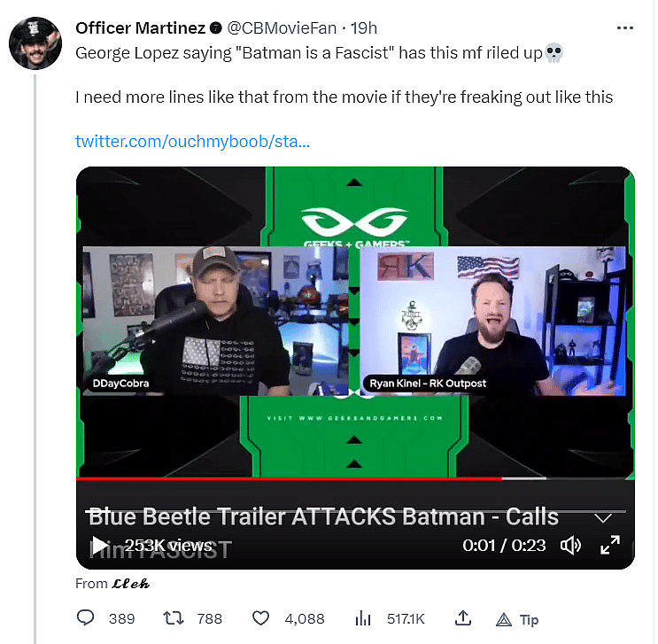The width and height of the screenshot is (658, 644).
Task: Like the tweet with the heart icon
Action: [x=261, y=618]
